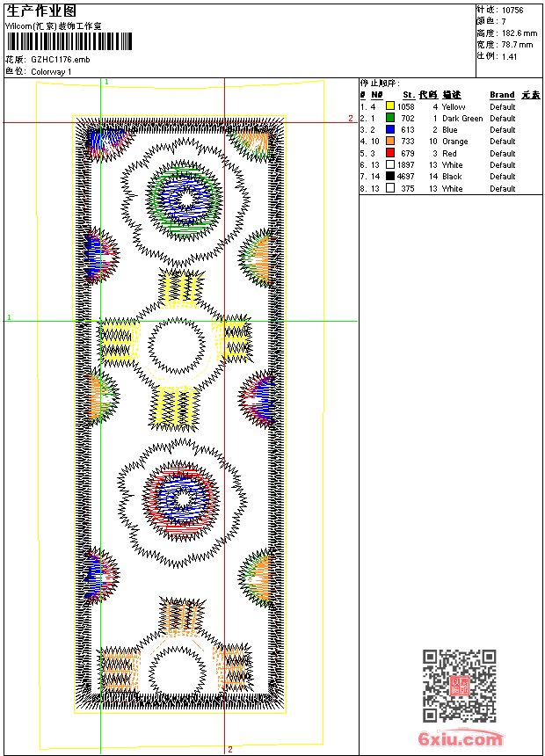Click the '停止顺序' stop sequence heading
Viewport: 545px width, 756px height.
point(380,83)
